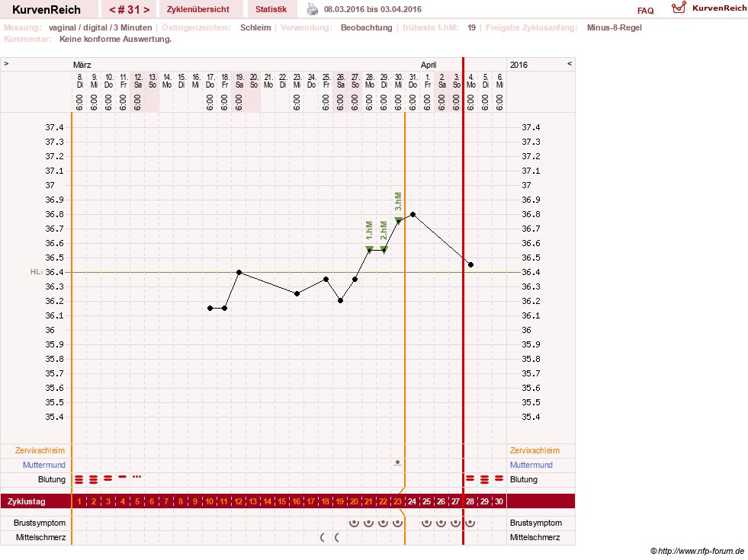Viewport: 748px width, 560px height.
Task: Click the 'Keine konforme Auswertung.' comment
Action: pyautogui.click(x=115, y=39)
